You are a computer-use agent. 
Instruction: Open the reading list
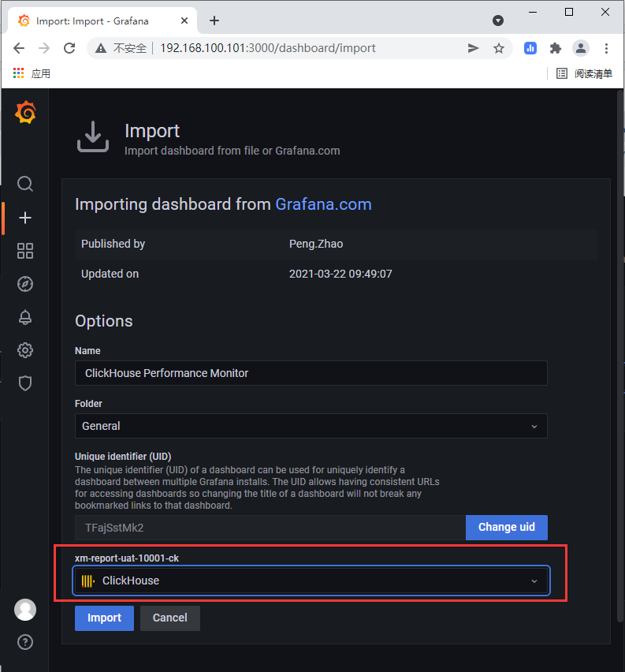pos(584,73)
